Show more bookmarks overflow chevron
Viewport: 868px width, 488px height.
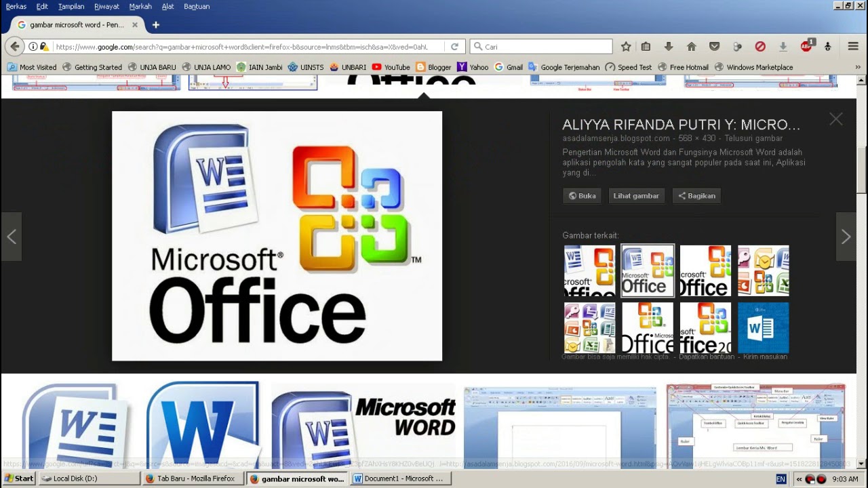858,67
